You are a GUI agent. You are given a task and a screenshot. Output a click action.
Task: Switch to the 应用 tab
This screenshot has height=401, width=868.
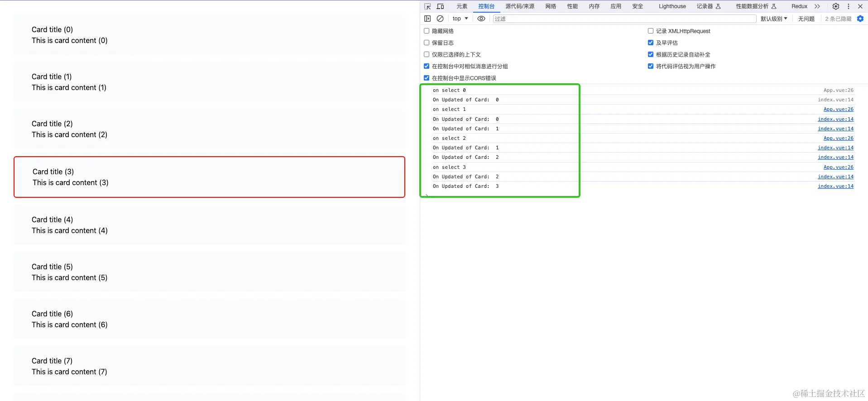[616, 6]
